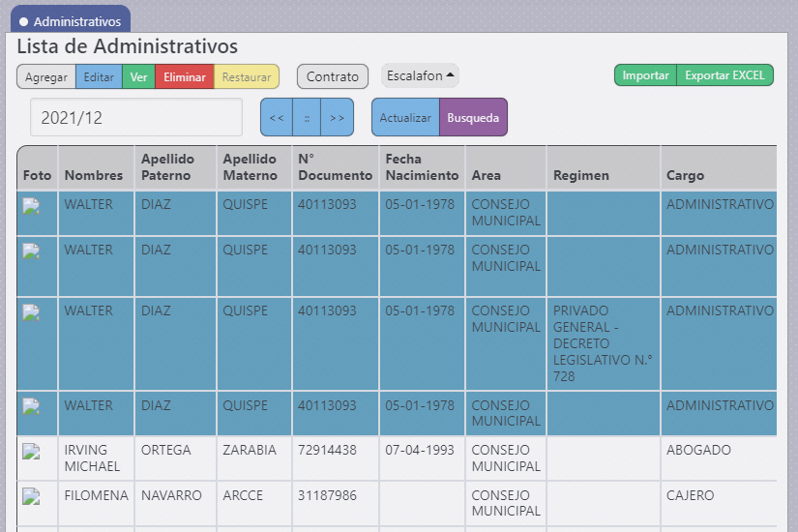Refresh the list with Actualizar
Screen dimensions: 798x532
405,118
